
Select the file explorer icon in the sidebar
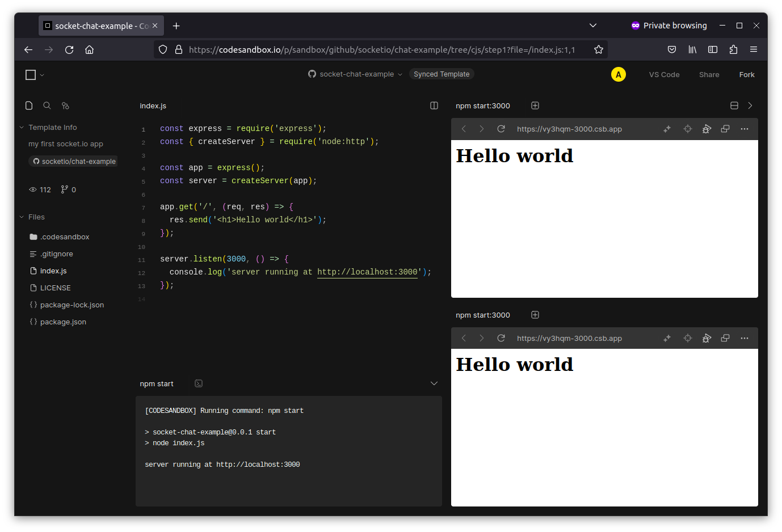coord(29,105)
